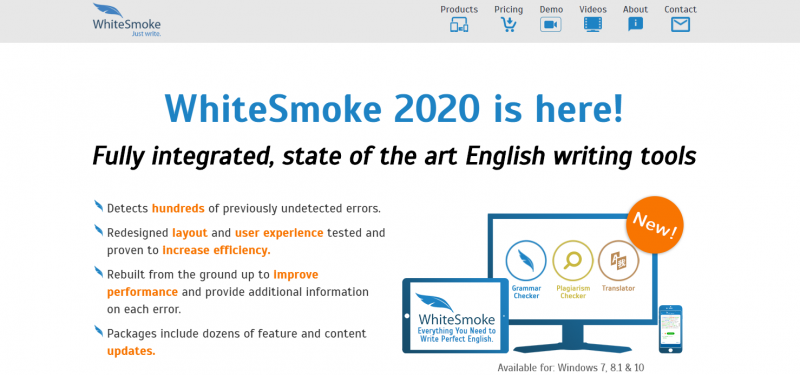800x375 pixels.
Task: Click the orange word "hundreds"
Action: click(178, 208)
